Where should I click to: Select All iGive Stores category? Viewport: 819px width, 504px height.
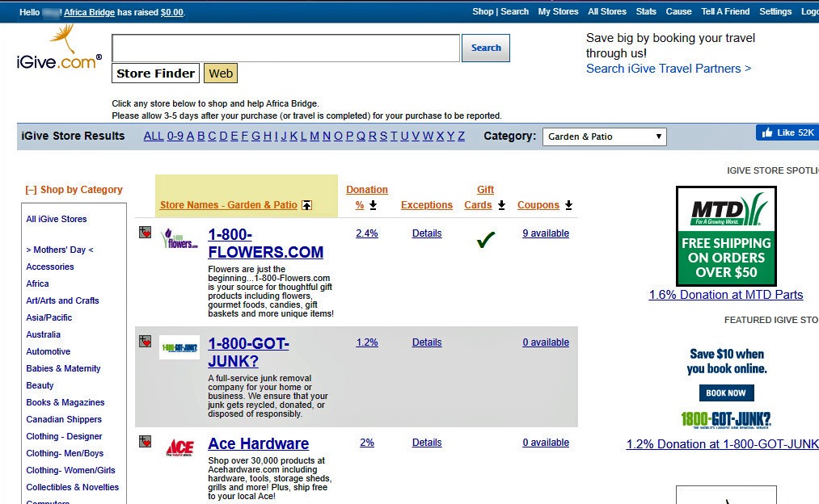click(x=57, y=219)
